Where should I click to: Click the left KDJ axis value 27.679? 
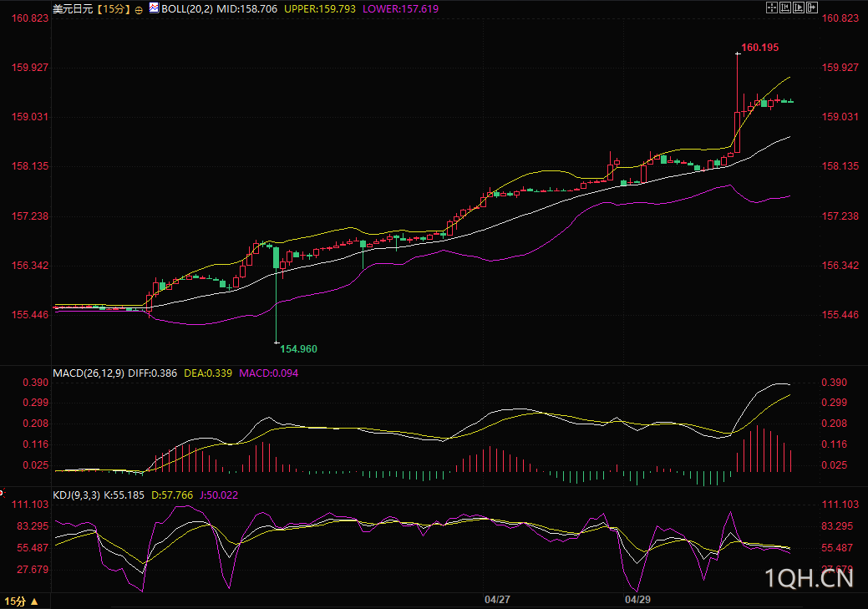[x=33, y=570]
